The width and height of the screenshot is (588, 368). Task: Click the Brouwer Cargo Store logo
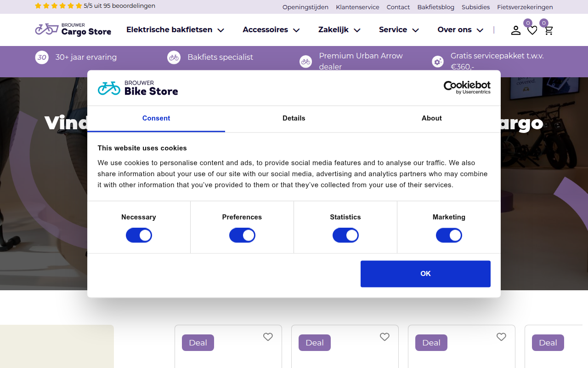click(x=73, y=29)
